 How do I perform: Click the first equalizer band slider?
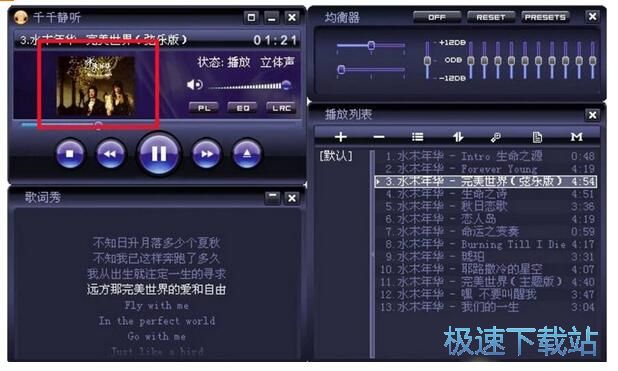[471, 60]
